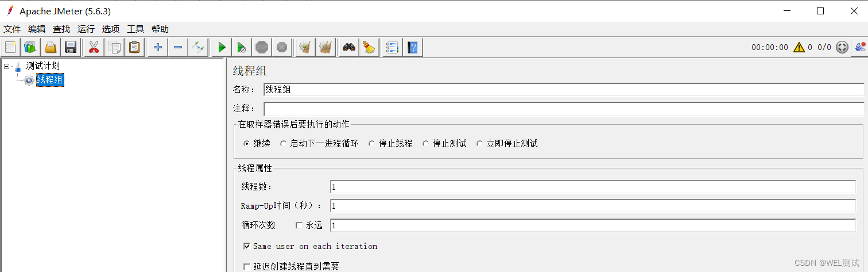Image resolution: width=868 pixels, height=272 pixels.
Task: Start the test with green play icon
Action: click(x=222, y=47)
